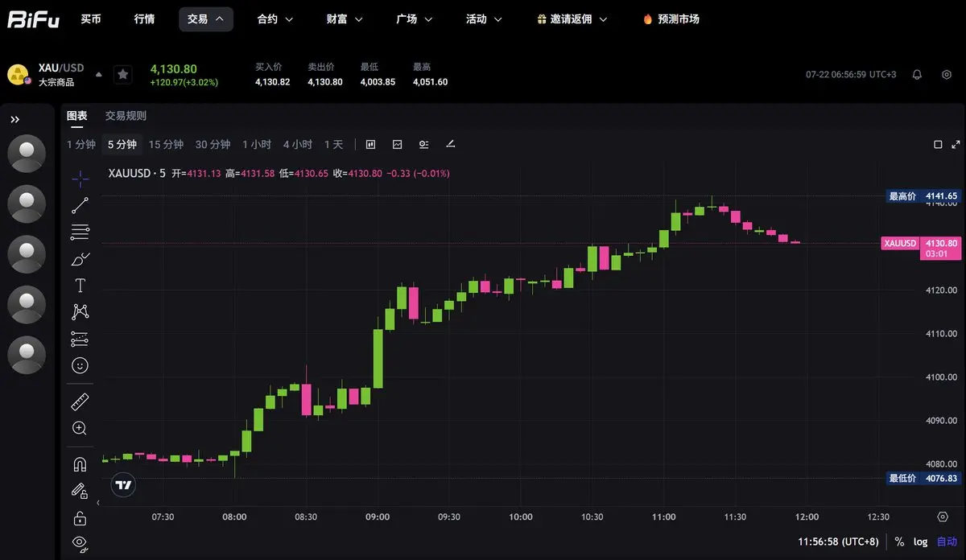Screen dimensions: 966x560
Task: Click the 最高价 4141.65 price label
Action: coord(923,196)
